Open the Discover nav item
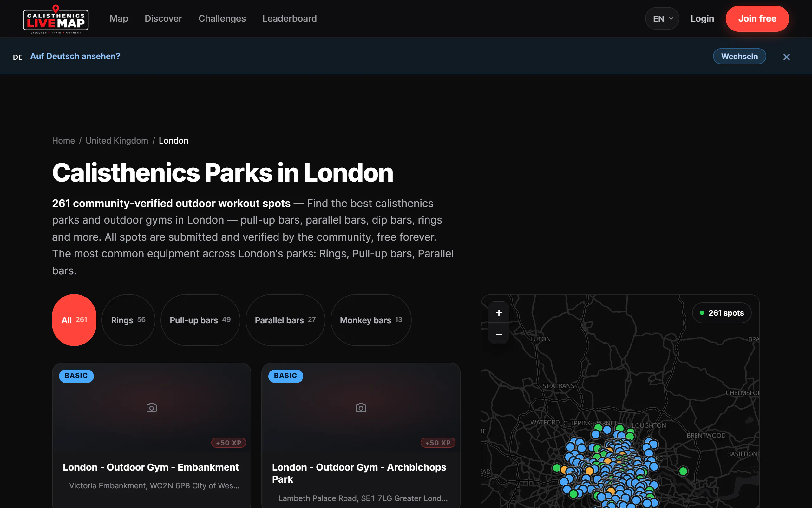Viewport: 812px width, 508px height. tap(163, 18)
